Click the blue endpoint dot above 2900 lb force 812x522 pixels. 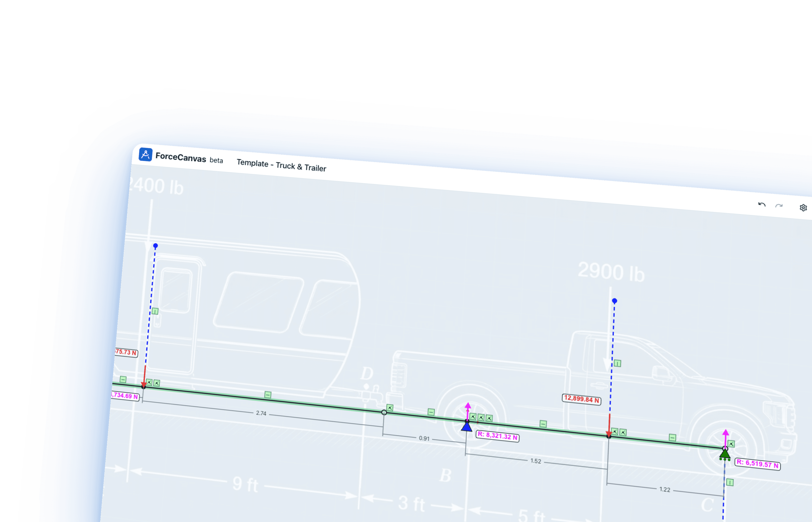(x=614, y=301)
